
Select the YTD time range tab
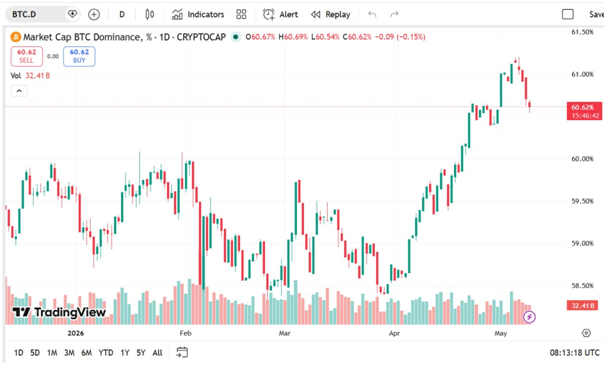106,353
